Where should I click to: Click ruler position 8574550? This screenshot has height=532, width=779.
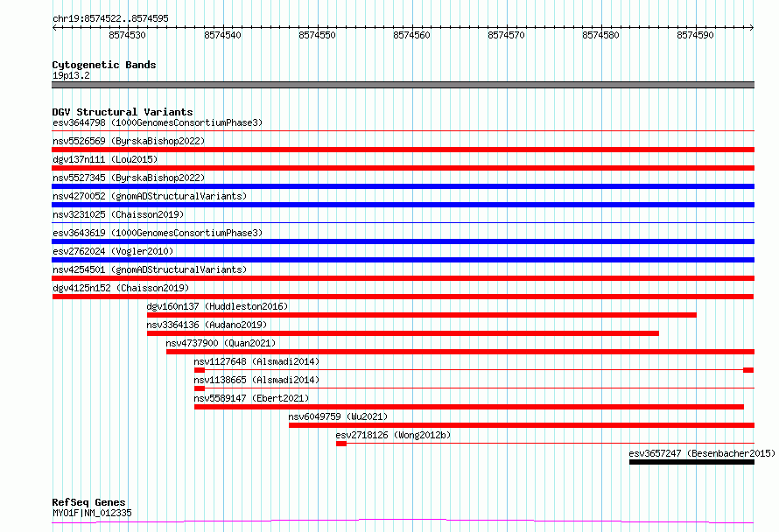click(x=317, y=35)
